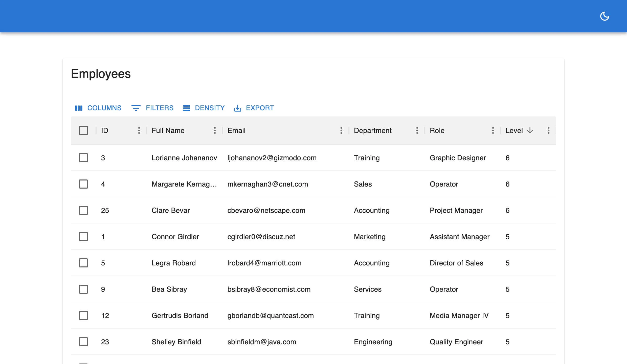The height and width of the screenshot is (364, 627).
Task: Open the Full Name column kebab icon
Action: pyautogui.click(x=215, y=130)
